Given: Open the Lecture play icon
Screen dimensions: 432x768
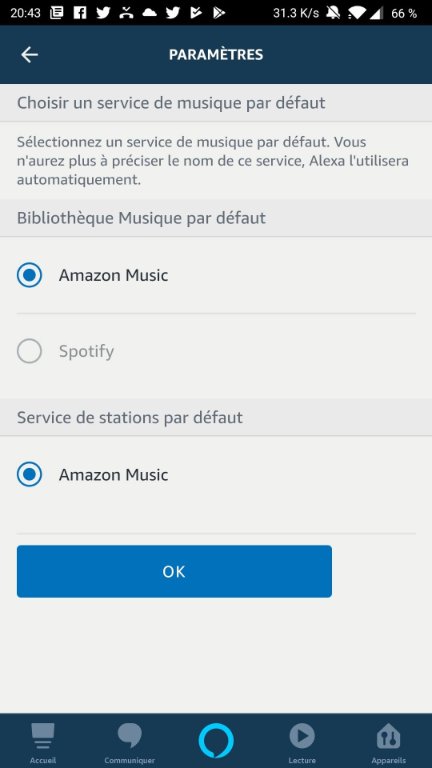Looking at the screenshot, I should click(x=302, y=736).
